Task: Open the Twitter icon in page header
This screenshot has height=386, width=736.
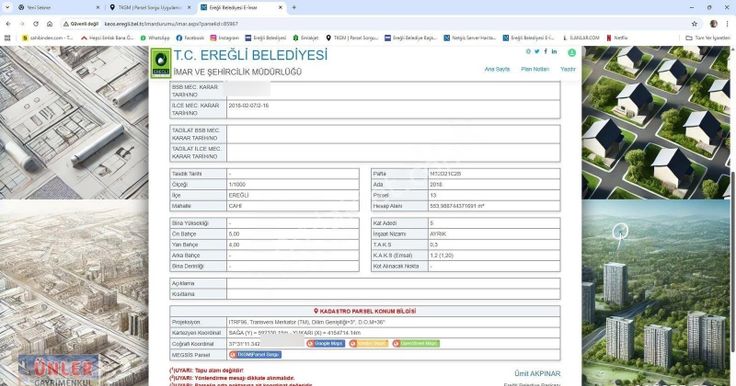Action: 537,52
